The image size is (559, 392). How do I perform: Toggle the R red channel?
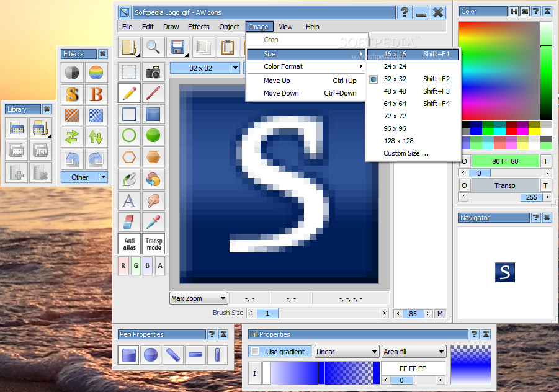[123, 266]
